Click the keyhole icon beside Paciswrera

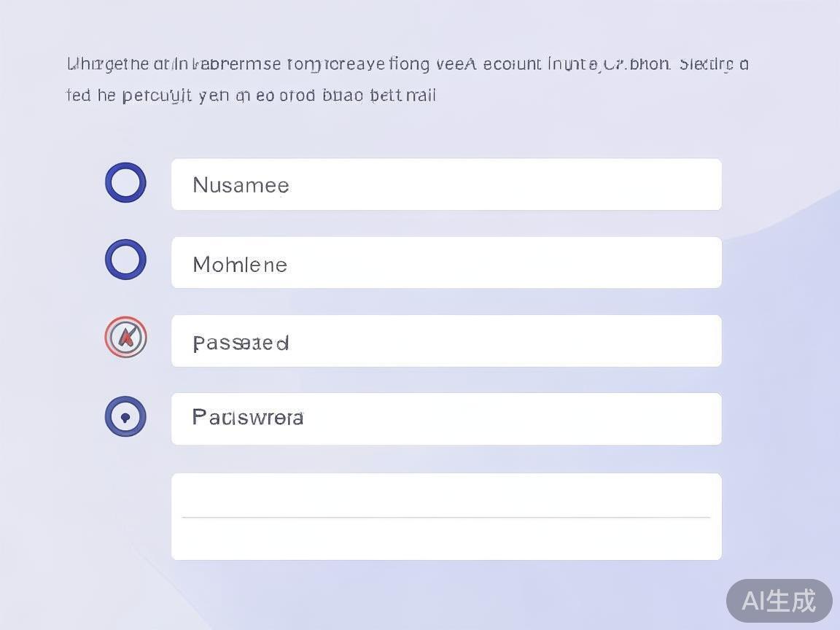pyautogui.click(x=125, y=417)
